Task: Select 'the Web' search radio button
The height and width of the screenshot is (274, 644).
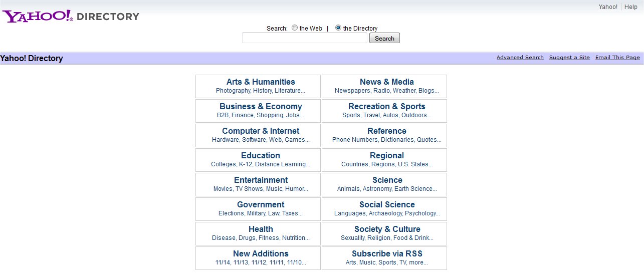Action: tap(295, 28)
